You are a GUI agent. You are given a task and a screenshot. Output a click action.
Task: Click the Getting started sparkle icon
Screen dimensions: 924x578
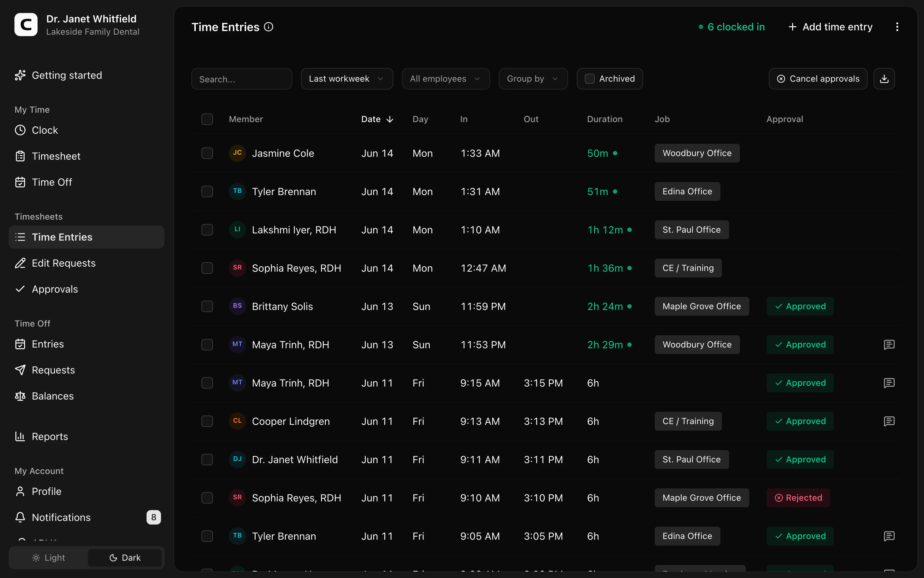(20, 75)
